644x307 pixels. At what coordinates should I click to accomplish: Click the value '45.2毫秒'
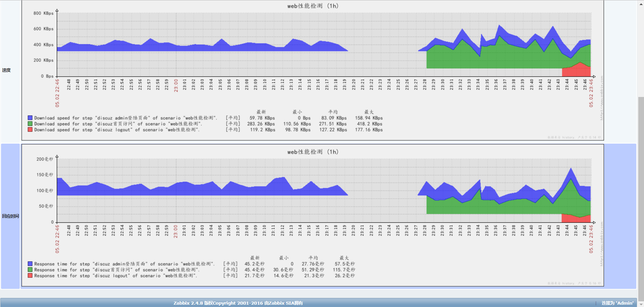255,264
